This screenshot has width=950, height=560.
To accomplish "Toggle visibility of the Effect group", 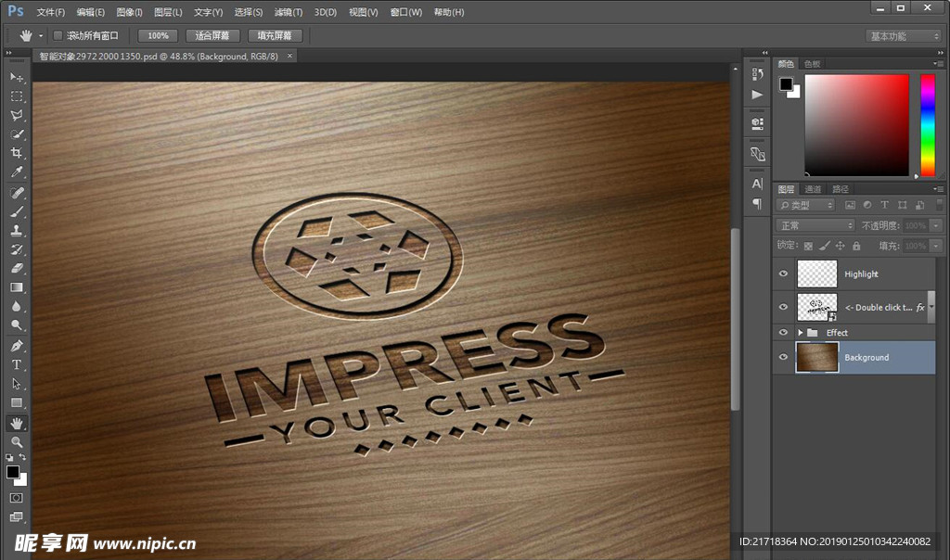I will coord(783,332).
